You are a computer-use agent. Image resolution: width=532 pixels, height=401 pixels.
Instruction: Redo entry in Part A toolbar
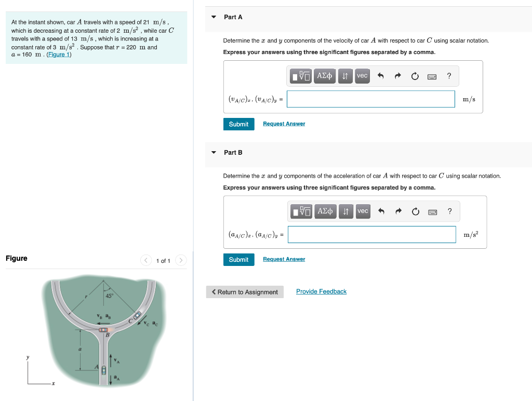coord(397,76)
